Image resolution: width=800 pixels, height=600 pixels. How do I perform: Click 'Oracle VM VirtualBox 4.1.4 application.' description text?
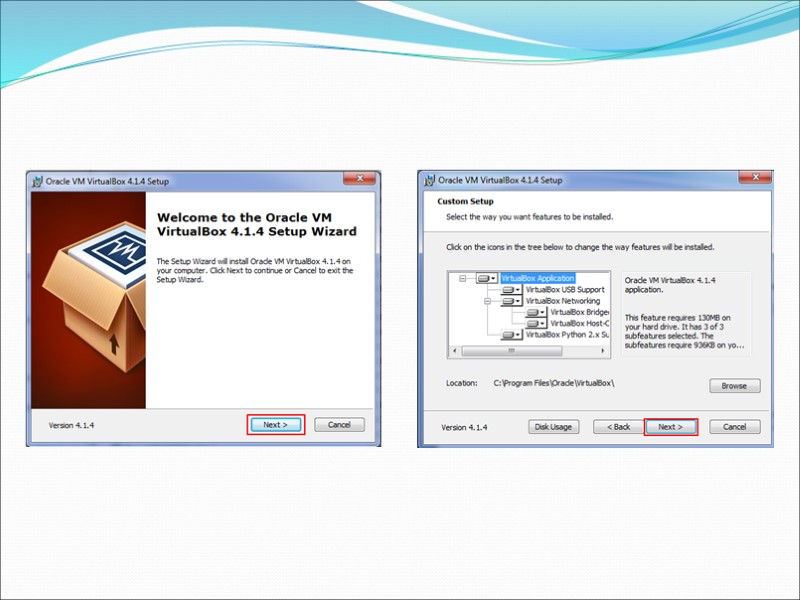pos(670,285)
